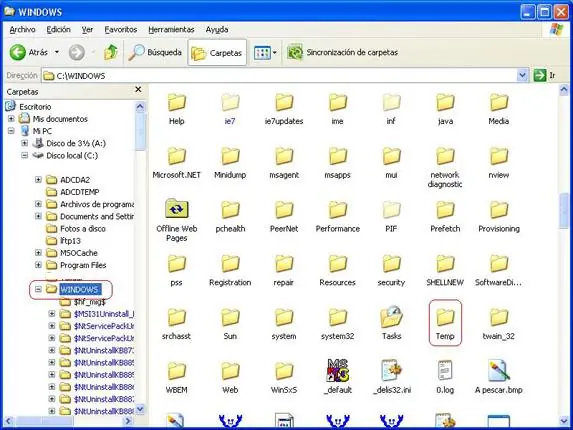Open the Ayuda menu
Screen dimensions: 573x430
(217, 30)
